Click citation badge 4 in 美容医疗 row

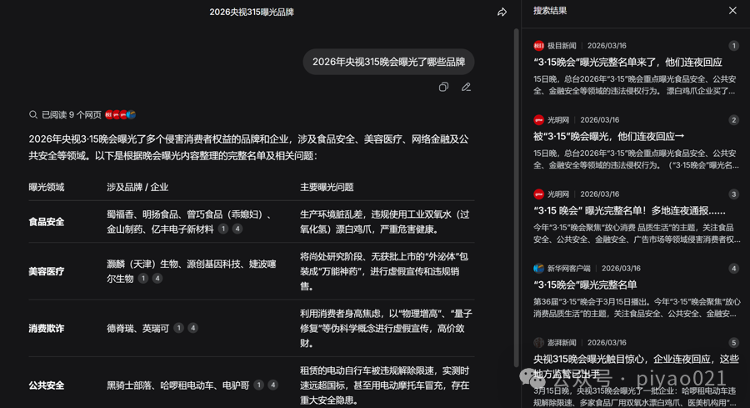[158, 279]
